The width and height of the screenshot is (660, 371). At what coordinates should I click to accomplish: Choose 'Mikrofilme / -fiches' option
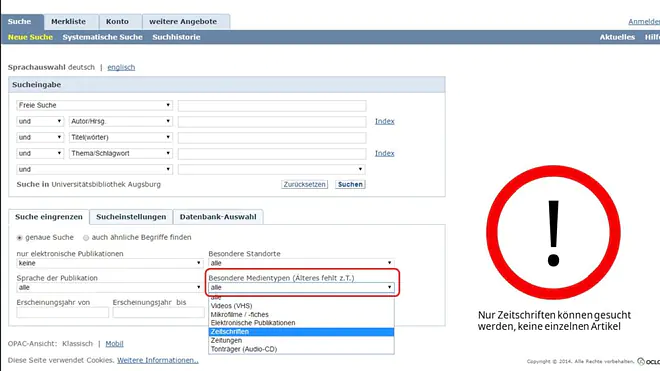pyautogui.click(x=301, y=315)
